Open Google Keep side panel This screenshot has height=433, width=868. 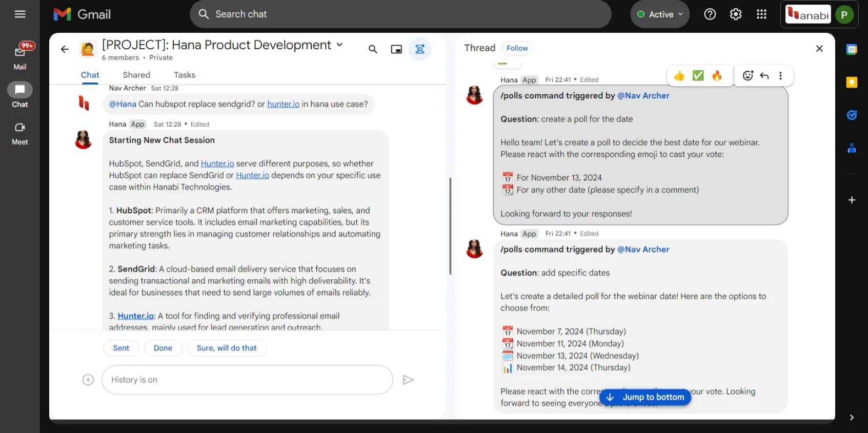coord(852,83)
